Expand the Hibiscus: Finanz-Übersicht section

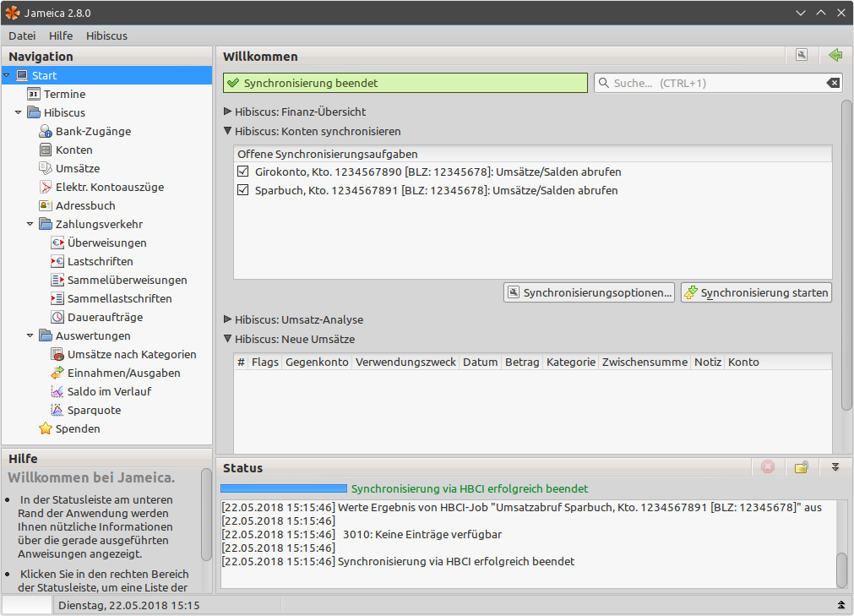228,111
